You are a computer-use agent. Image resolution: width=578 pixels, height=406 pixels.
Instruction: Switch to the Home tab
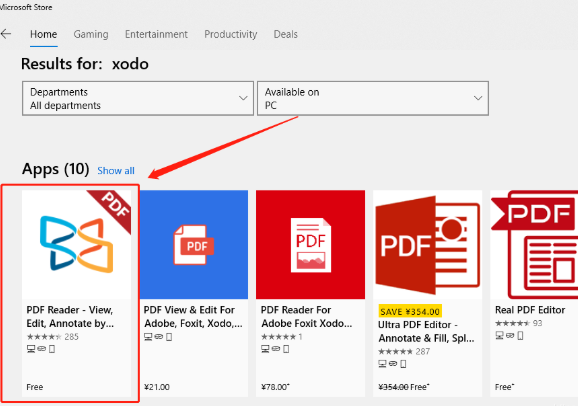(43, 34)
